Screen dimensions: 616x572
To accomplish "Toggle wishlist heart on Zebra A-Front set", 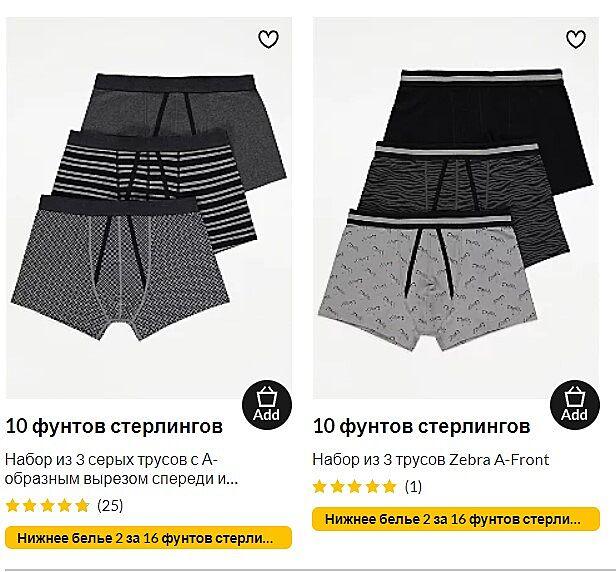I will [x=576, y=39].
